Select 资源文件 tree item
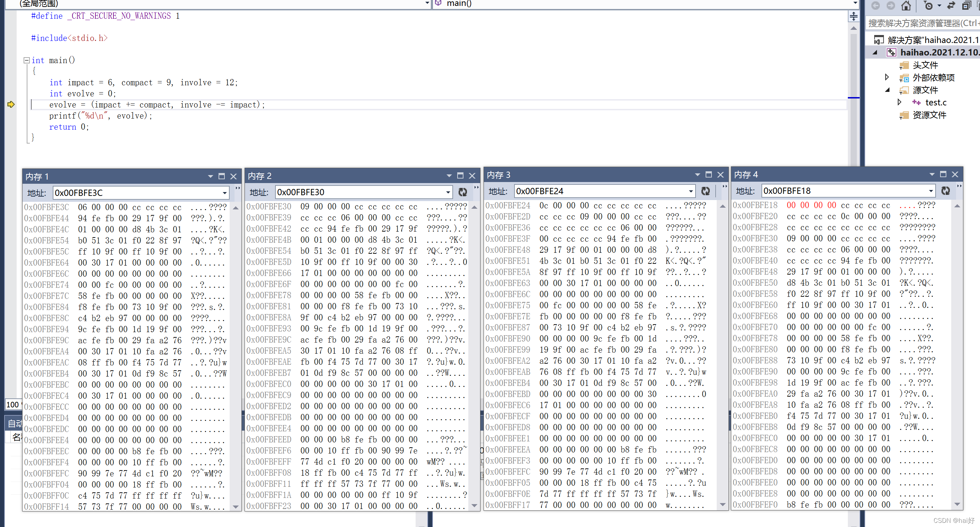 tap(929, 115)
